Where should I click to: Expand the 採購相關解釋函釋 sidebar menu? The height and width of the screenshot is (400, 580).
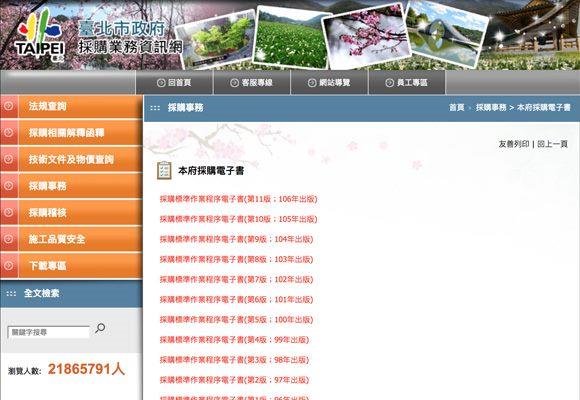pos(71,133)
